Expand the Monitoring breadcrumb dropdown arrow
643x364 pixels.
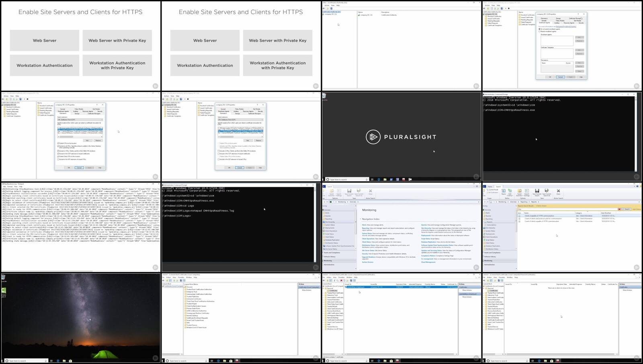coord(347,202)
